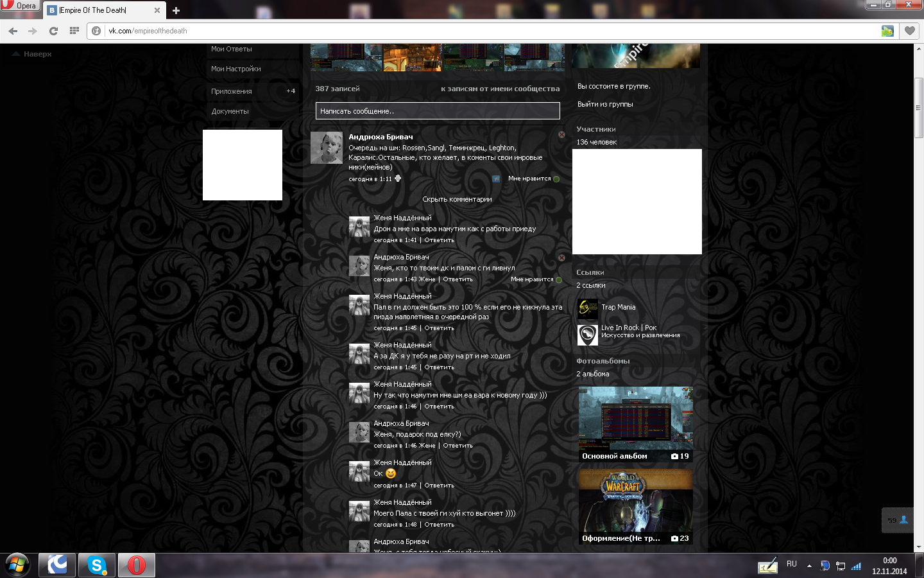This screenshot has height=578, width=924.
Task: Click the RU language indicator in the tray
Action: coord(792,564)
